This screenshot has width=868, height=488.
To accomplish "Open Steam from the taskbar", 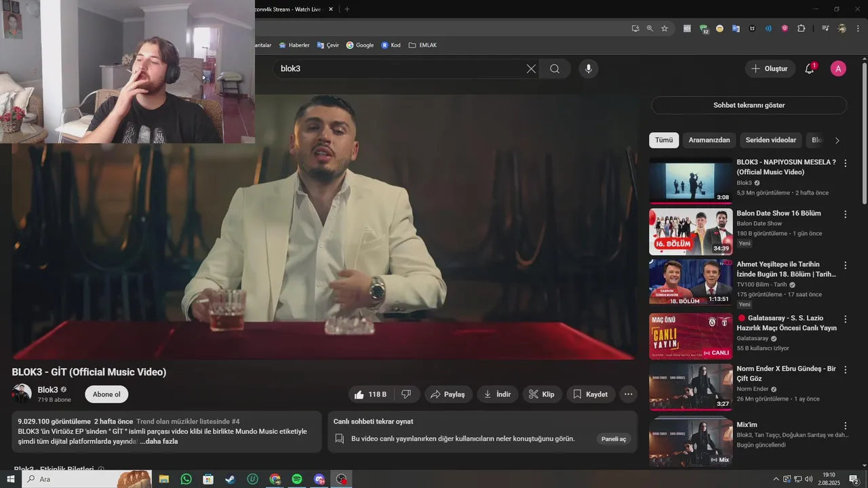I will tap(231, 479).
